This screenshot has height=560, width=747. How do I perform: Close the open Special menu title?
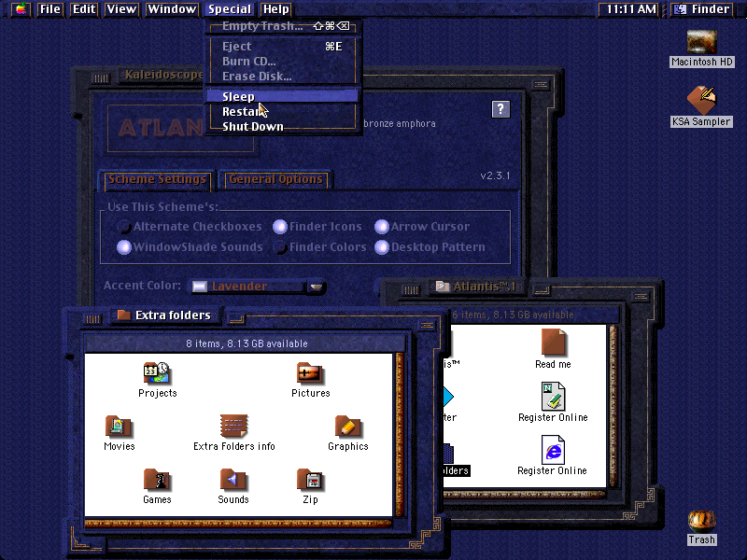pos(229,9)
